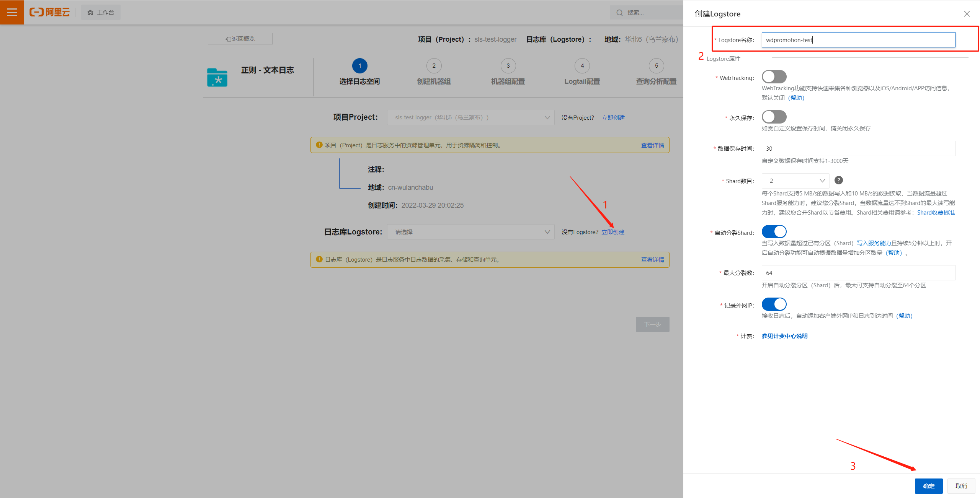Click the search magnifier icon

click(x=619, y=13)
